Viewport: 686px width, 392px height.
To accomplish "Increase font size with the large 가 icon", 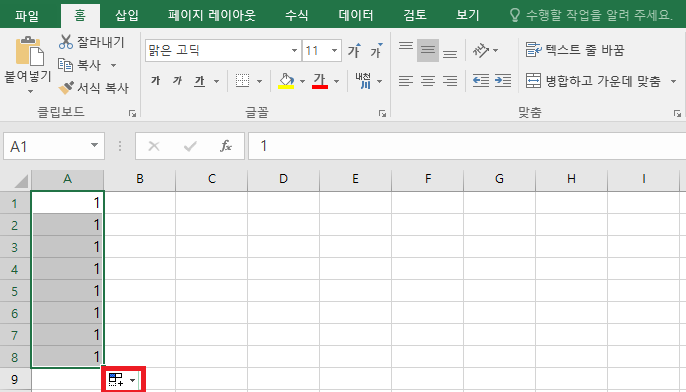I will [354, 51].
